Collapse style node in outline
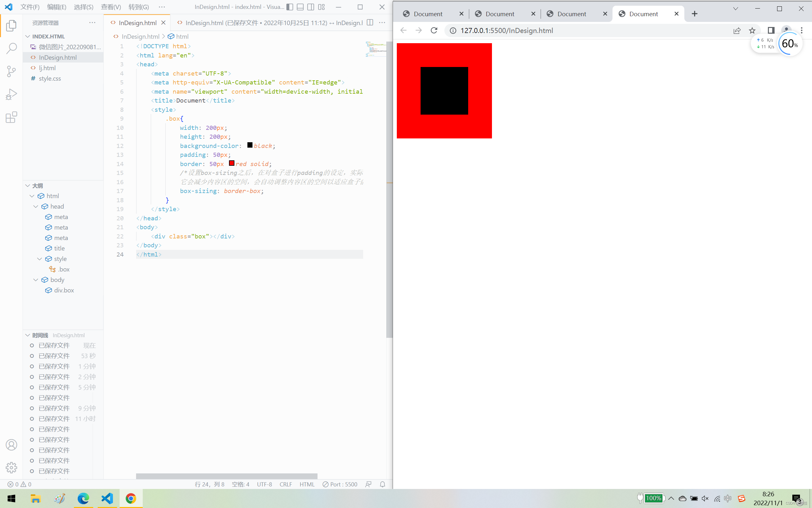 [40, 259]
